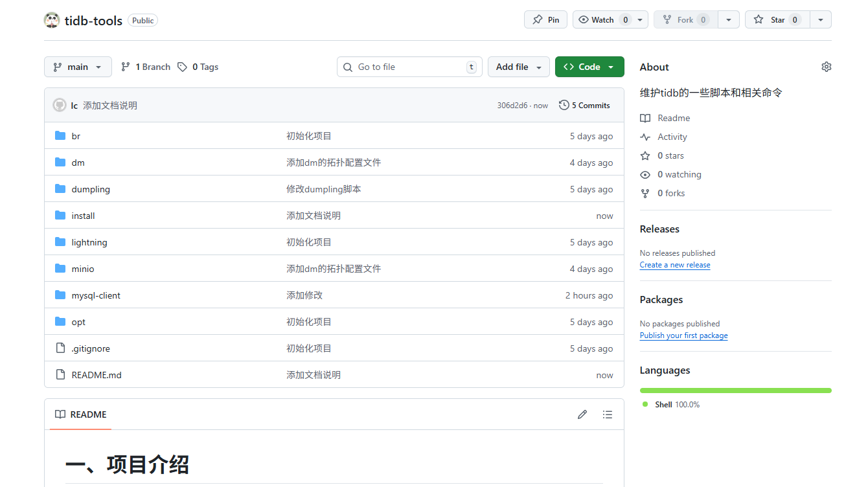Open the Activity page from About
This screenshot has height=487, width=868.
(672, 137)
